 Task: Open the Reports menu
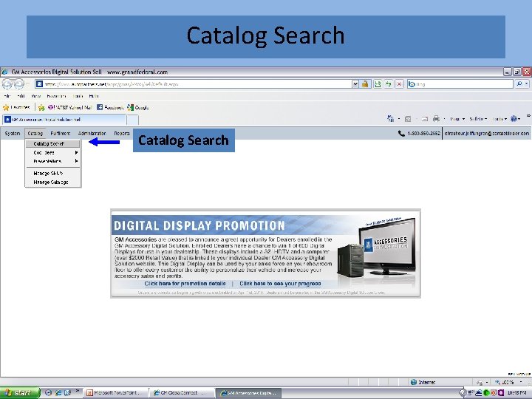pos(122,133)
